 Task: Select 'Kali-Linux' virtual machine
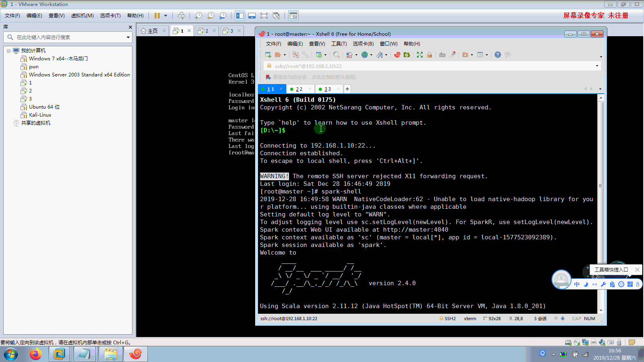pyautogui.click(x=40, y=115)
